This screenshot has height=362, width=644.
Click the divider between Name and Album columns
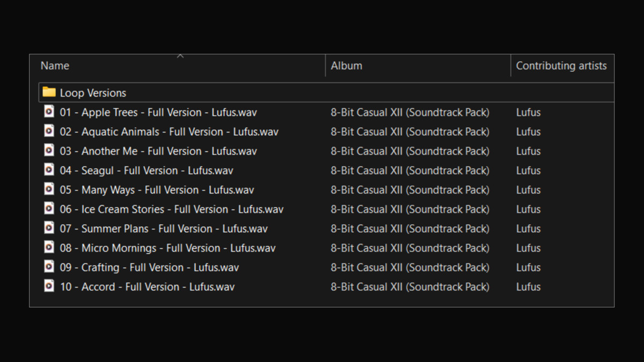pyautogui.click(x=325, y=66)
